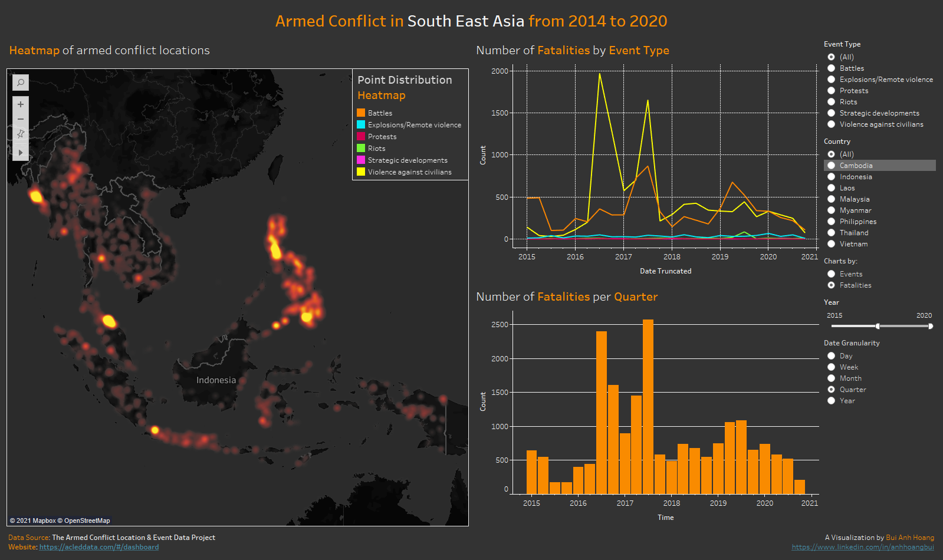This screenshot has height=560, width=943.
Task: Switch charts to Events
Action: (831, 274)
